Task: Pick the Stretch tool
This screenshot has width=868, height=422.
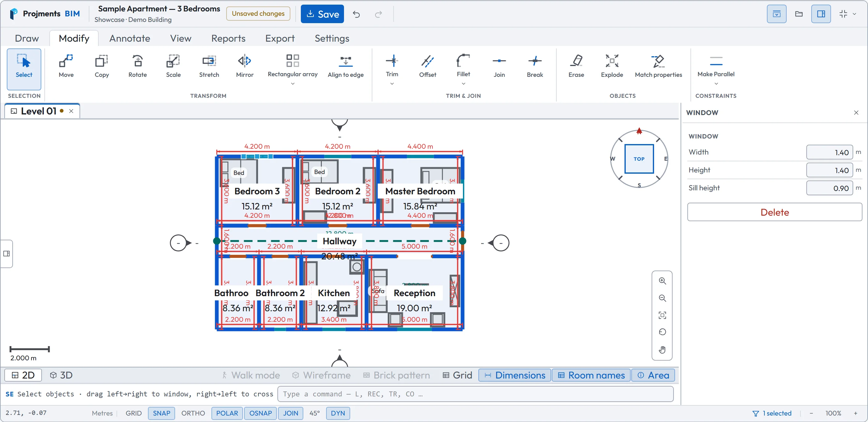Action: (209, 66)
